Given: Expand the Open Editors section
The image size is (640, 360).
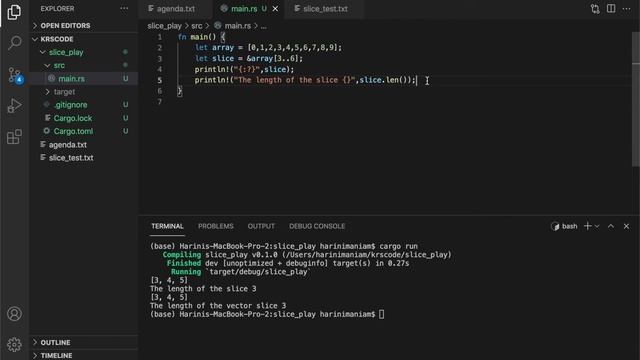Looking at the screenshot, I should (84, 25).
